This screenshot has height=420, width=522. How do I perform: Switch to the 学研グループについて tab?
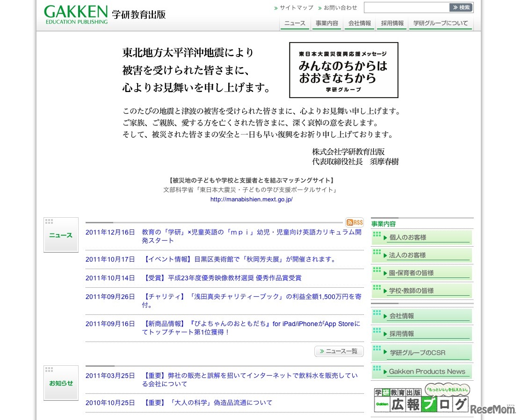point(440,23)
